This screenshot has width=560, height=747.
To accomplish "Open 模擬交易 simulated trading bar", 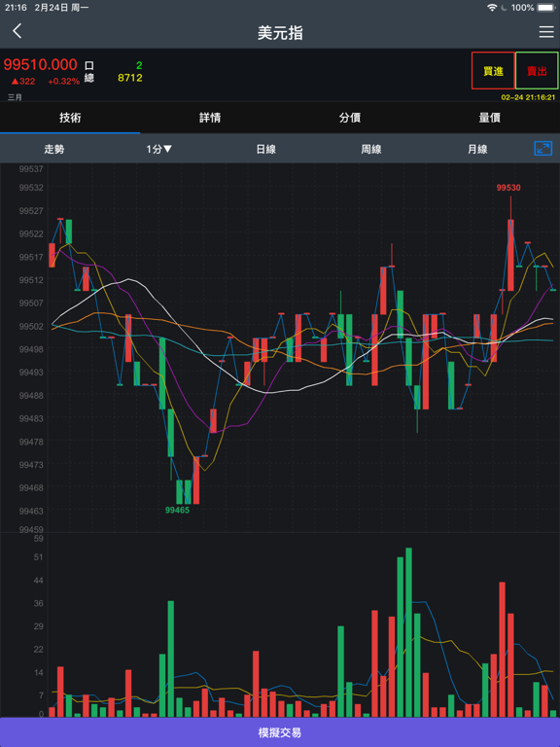I will click(280, 732).
